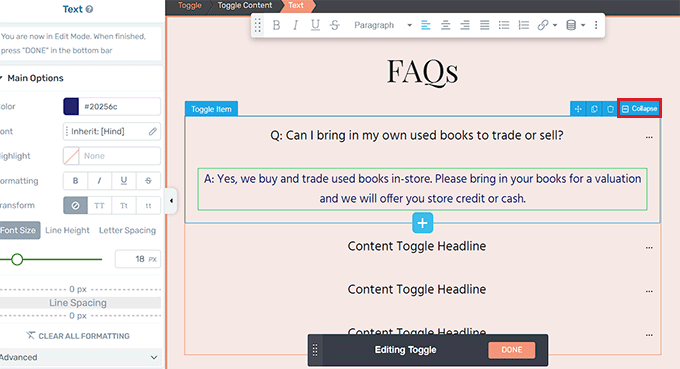The image size is (680, 369).
Task: Click DONE in Editing Toggle bar
Action: point(512,350)
